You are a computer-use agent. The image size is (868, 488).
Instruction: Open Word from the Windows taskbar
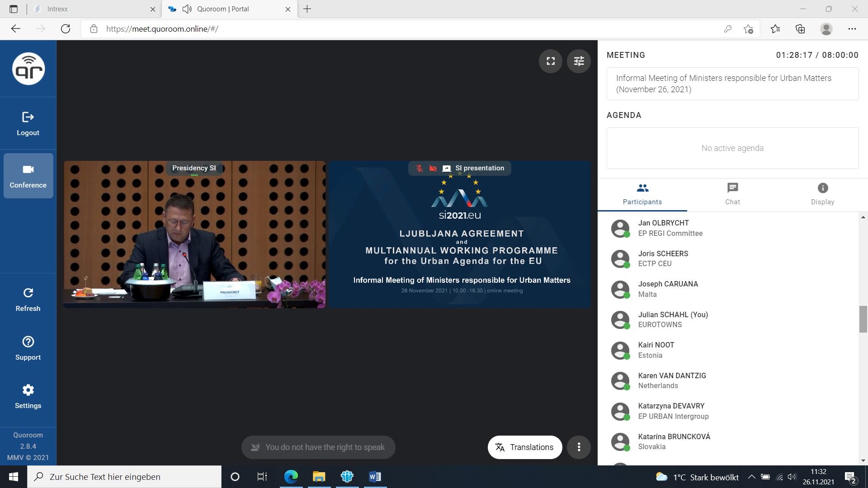[x=375, y=477]
